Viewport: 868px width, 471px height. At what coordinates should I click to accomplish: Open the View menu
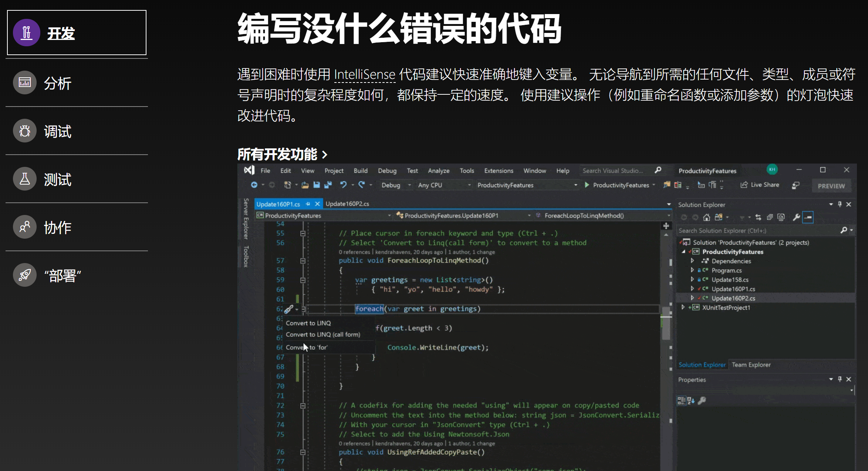(307, 171)
